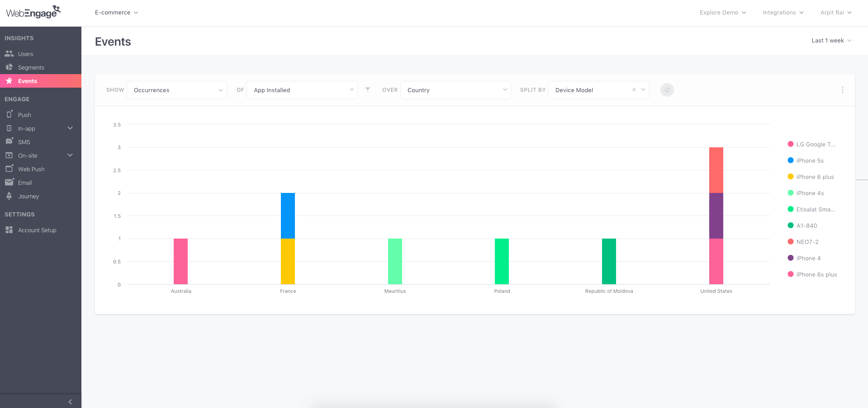Toggle iPhone 6 plus legend series
Image resolution: width=868 pixels, height=408 pixels.
pos(811,177)
